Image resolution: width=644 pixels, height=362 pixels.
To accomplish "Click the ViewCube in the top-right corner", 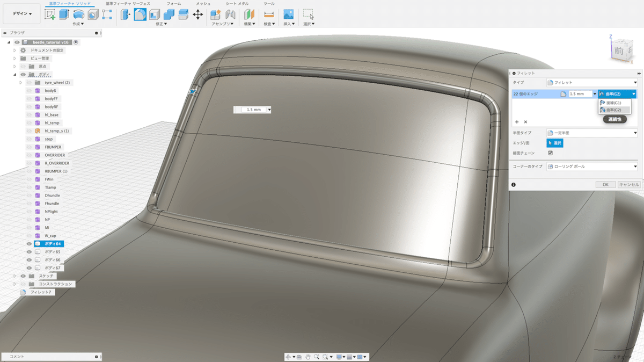I will [619, 50].
